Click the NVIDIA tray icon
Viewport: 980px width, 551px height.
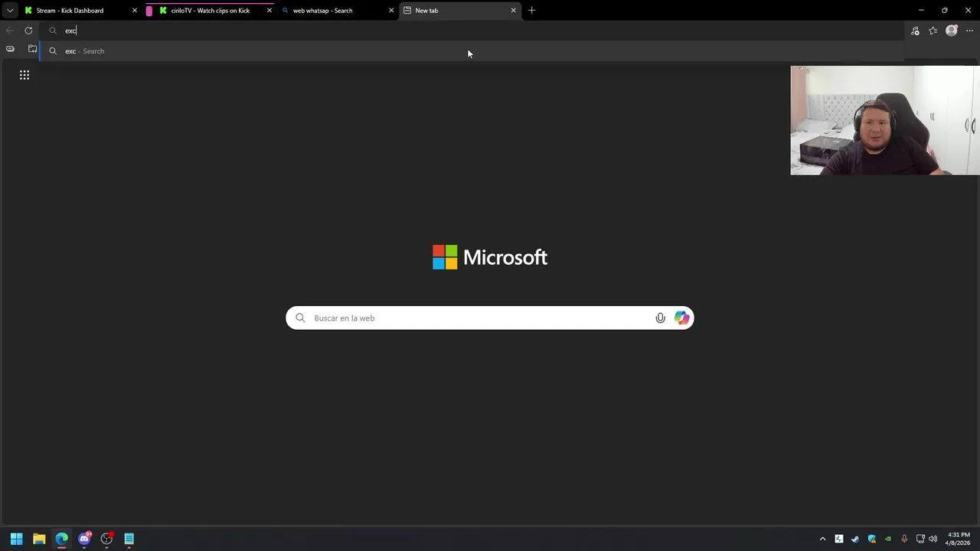click(x=888, y=539)
